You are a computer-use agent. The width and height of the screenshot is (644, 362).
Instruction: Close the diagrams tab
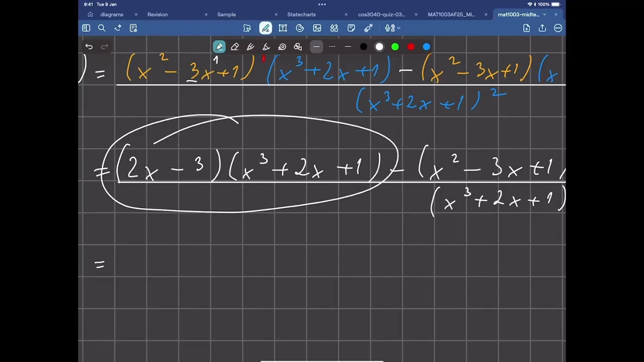click(136, 15)
